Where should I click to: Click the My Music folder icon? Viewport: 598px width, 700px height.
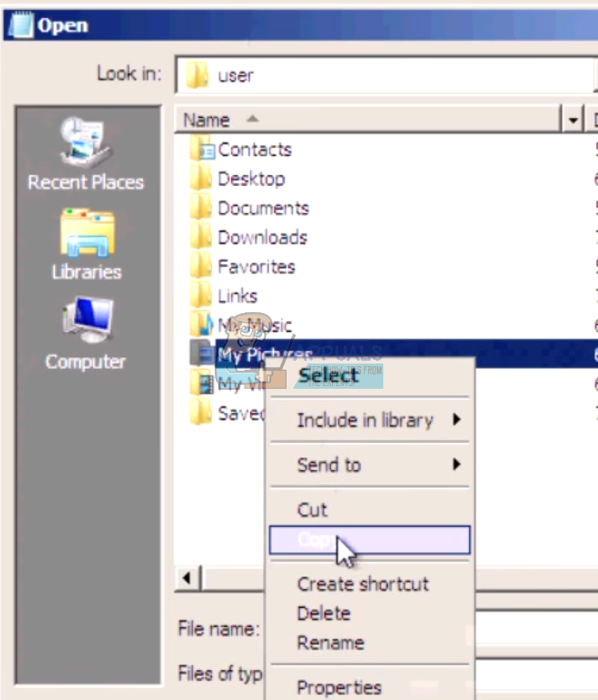pyautogui.click(x=201, y=325)
